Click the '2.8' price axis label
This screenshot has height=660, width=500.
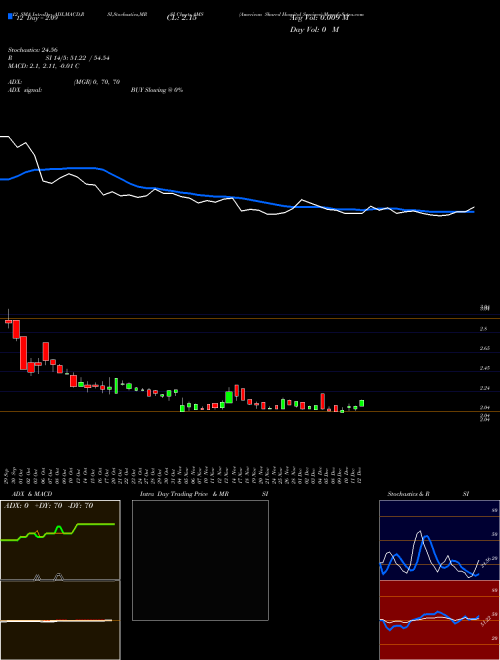click(x=484, y=329)
